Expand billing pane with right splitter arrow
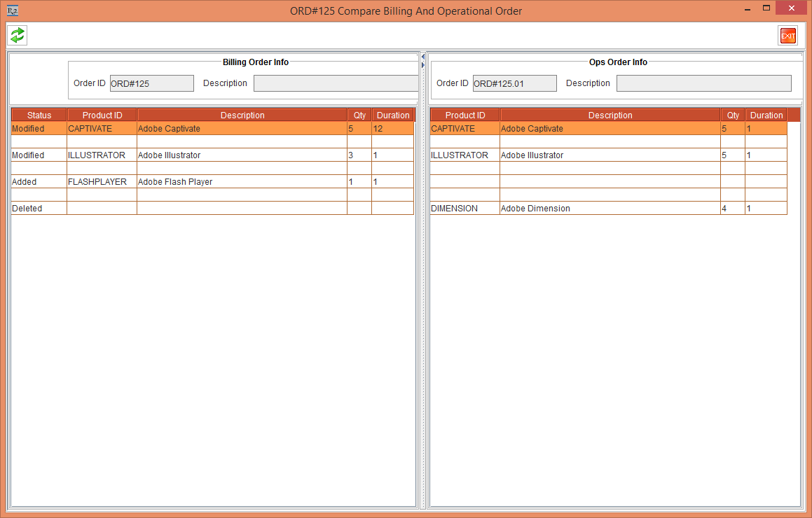Screen dimensions: 812x518 click(422, 64)
